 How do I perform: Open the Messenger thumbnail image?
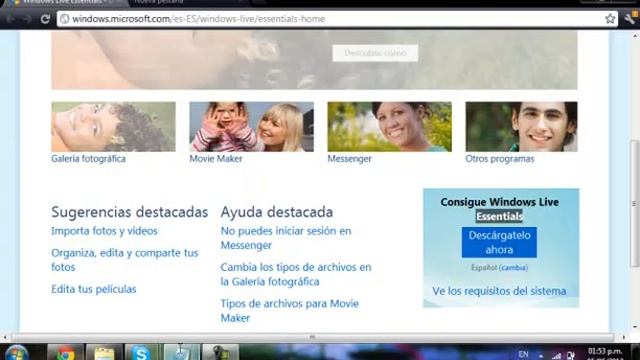click(389, 127)
